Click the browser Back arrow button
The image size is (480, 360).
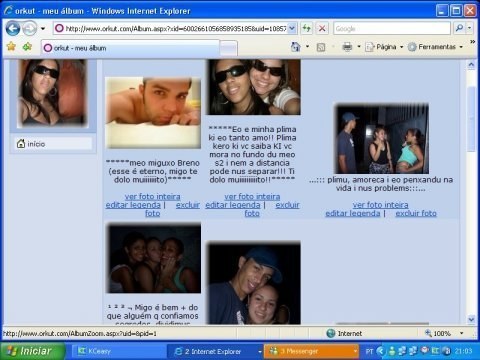13,28
